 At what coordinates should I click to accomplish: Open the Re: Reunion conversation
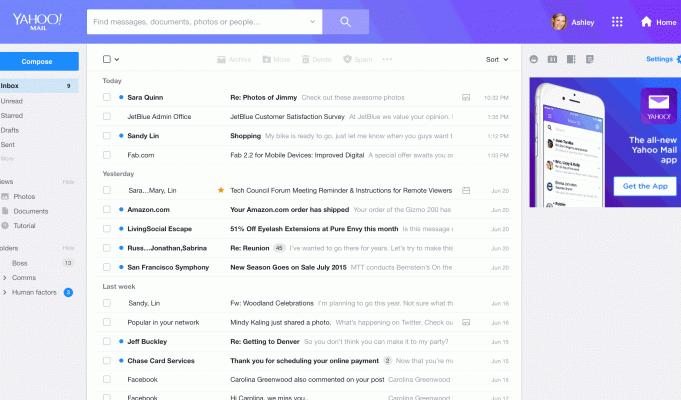click(305, 248)
